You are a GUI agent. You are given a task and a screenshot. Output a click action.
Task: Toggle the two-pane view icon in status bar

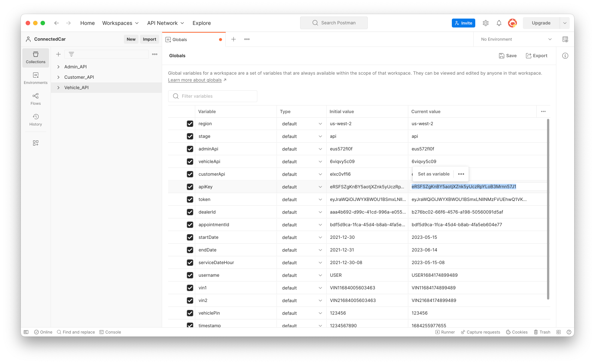point(559,332)
